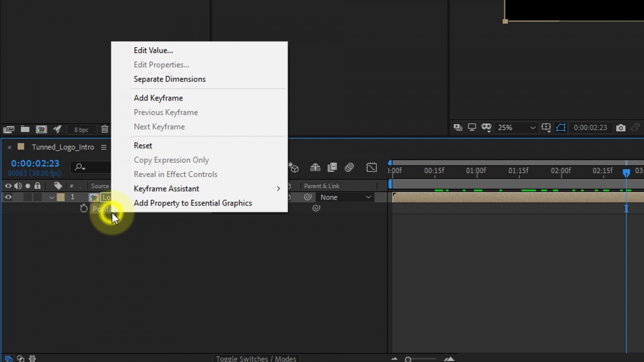
Task: Click the monitor display icon in viewer
Action: coord(472,128)
